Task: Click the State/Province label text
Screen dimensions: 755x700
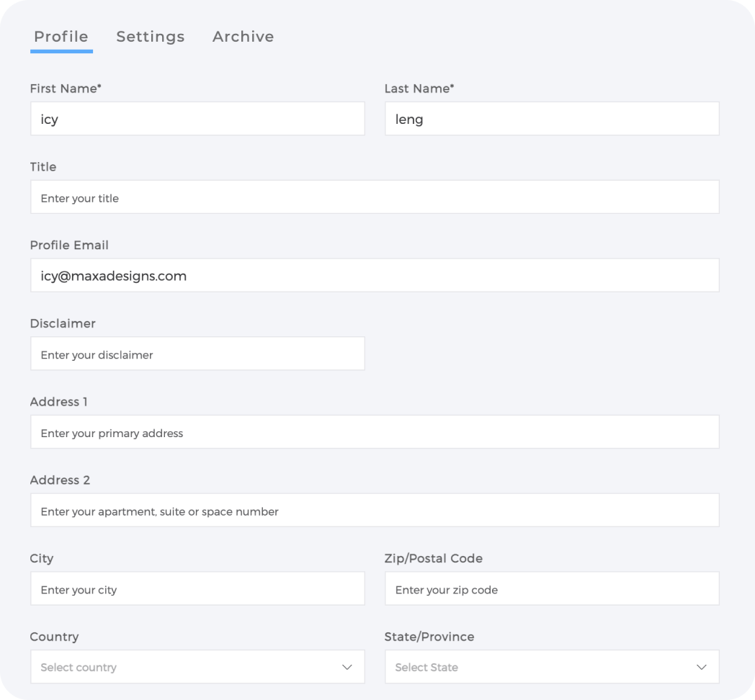Action: [429, 637]
